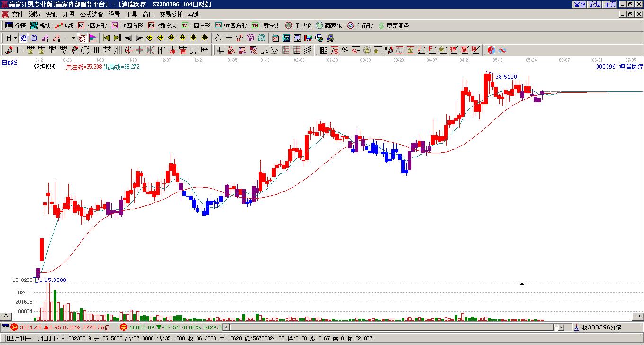Click the 收300396分笔 status entry

coord(602,327)
